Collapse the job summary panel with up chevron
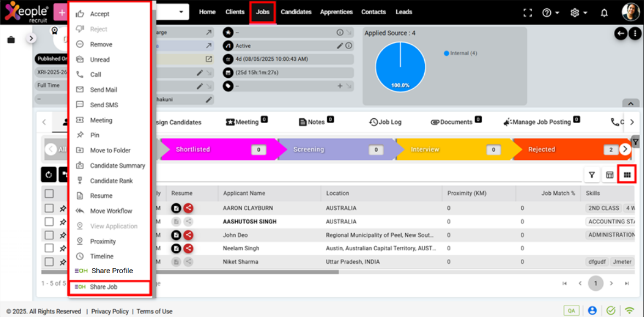The image size is (644, 317). coord(630,103)
